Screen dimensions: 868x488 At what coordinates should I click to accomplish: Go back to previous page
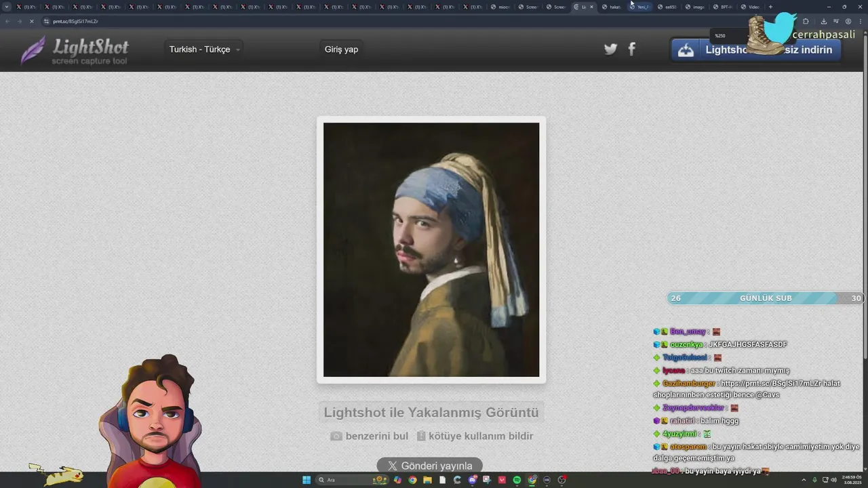(x=7, y=21)
